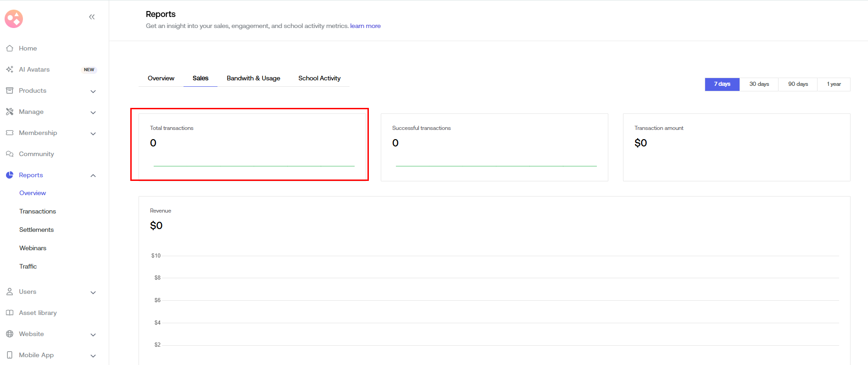Click the Home house icon
This screenshot has height=365, width=868.
[10, 48]
